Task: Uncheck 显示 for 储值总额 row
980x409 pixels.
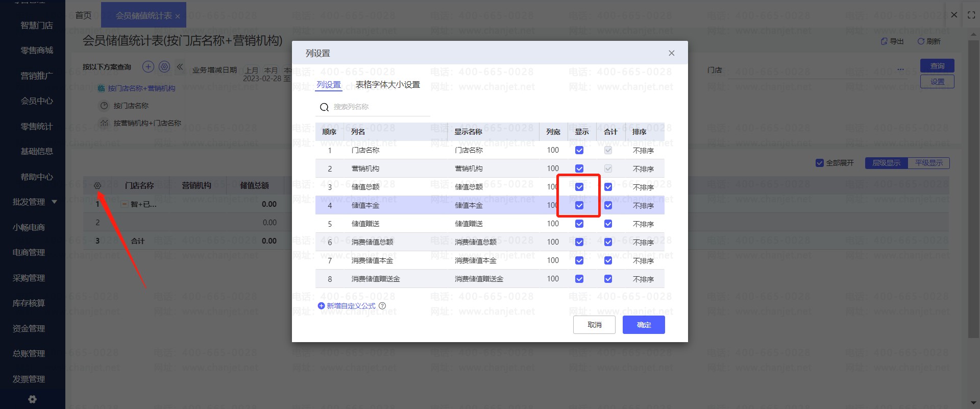Action: [x=579, y=187]
